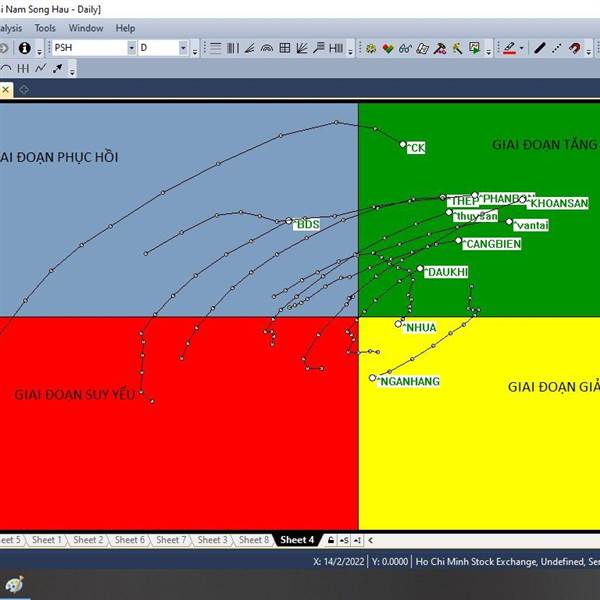The width and height of the screenshot is (600, 600).
Task: Select the Fibonacci retracement tool
Action: coord(319,48)
